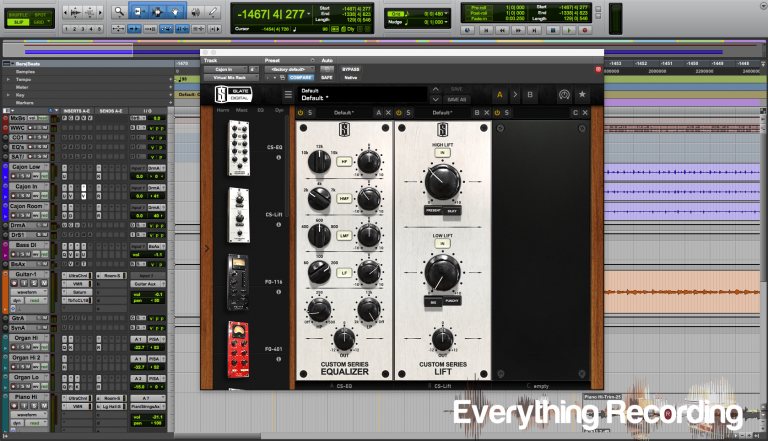The height and width of the screenshot is (441, 768).
Task: Click the Record button in transport
Action: point(584,30)
